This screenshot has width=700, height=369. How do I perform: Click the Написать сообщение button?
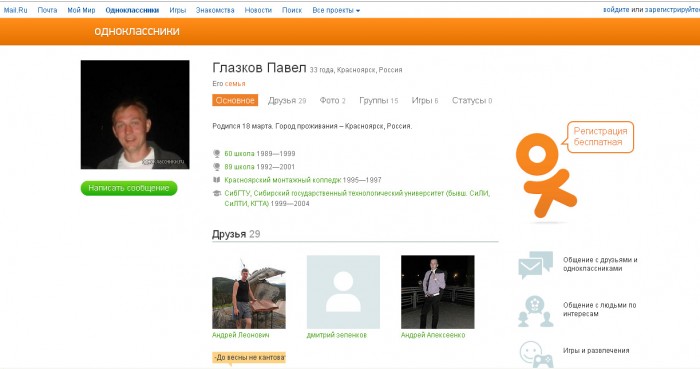(129, 188)
